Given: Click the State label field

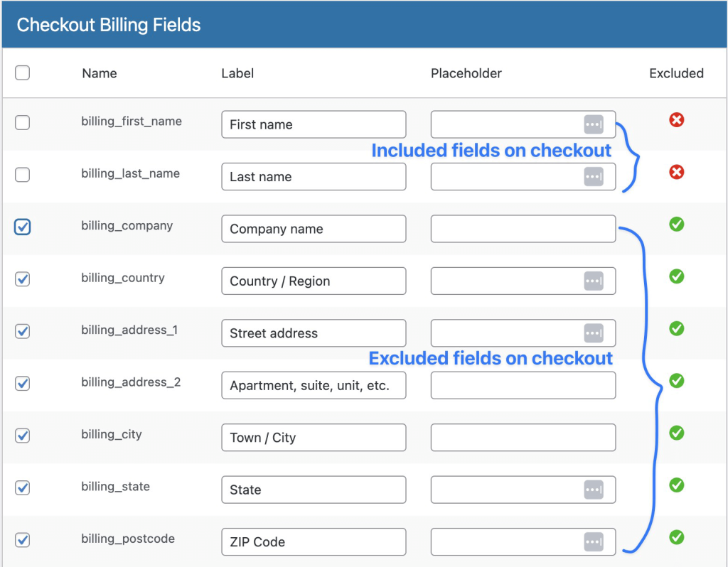Looking at the screenshot, I should 314,490.
